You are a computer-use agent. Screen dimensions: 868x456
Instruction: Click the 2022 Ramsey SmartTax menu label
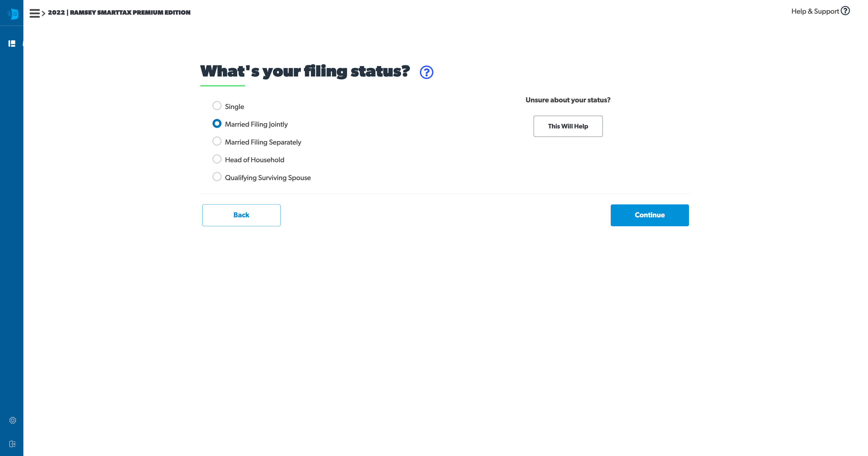119,12
